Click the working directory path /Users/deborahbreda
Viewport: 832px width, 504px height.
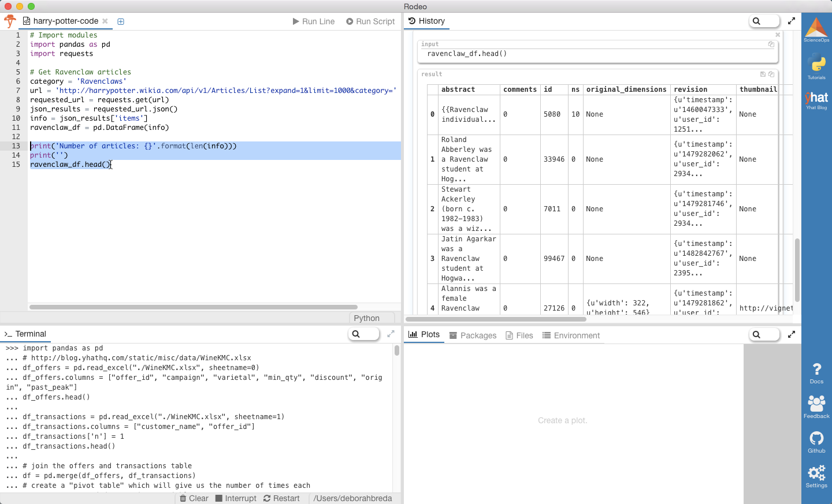(352, 498)
